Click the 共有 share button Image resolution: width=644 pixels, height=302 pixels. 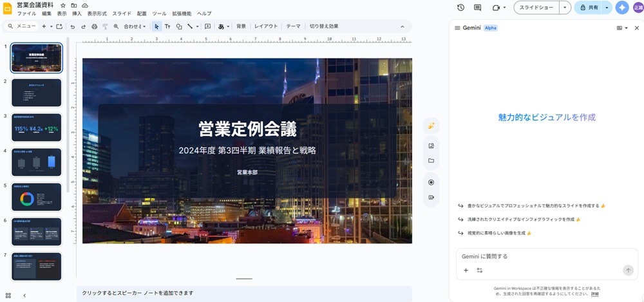point(588,7)
